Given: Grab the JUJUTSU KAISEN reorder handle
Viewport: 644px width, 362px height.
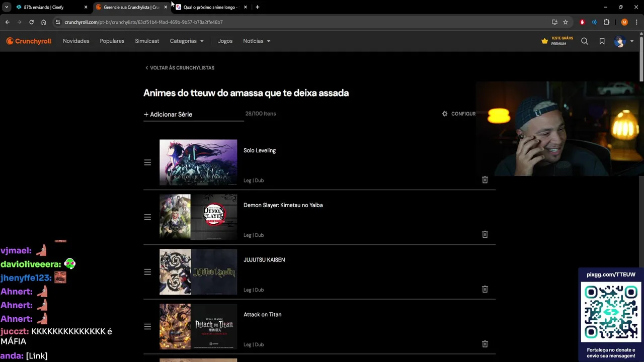Looking at the screenshot, I should [147, 272].
